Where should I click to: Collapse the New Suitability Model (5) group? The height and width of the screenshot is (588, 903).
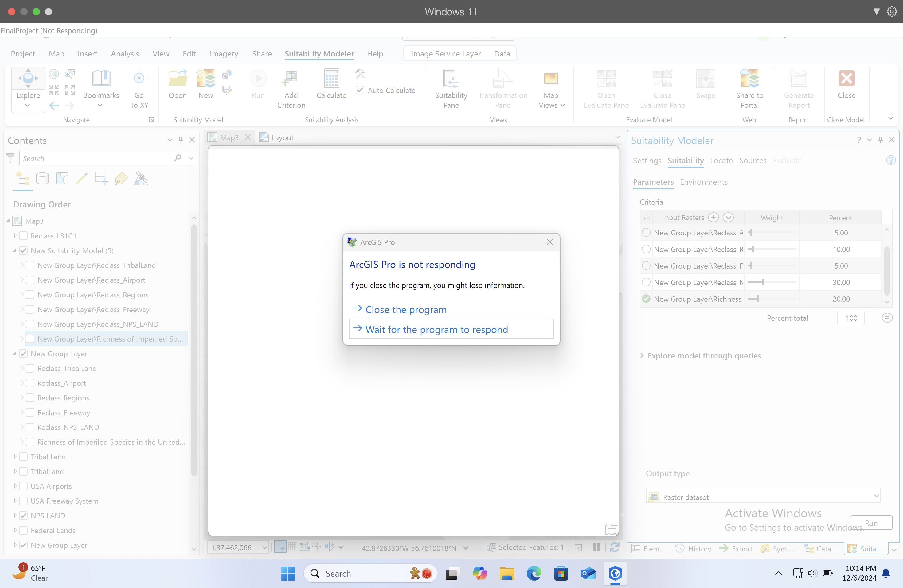[14, 251]
